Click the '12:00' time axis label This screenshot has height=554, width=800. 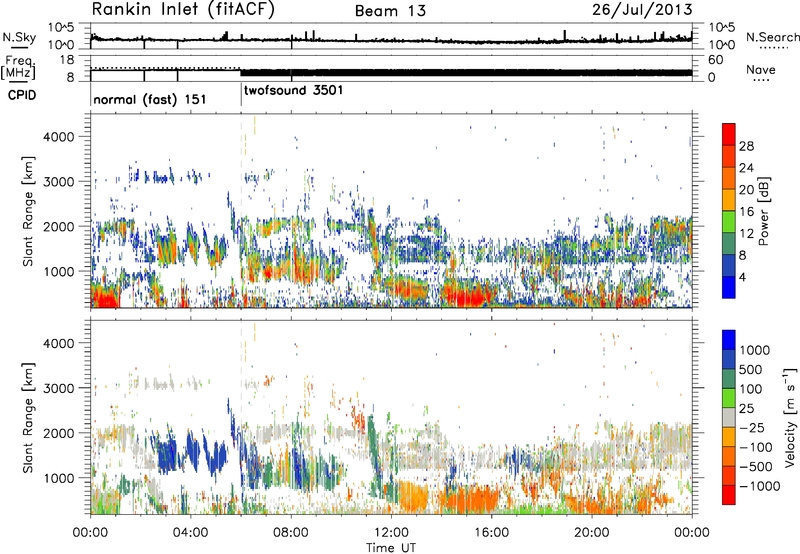coord(391,533)
